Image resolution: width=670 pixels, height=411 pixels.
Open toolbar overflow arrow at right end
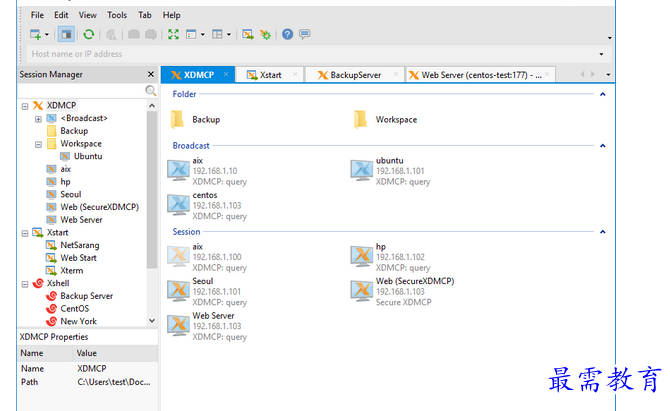(610, 38)
